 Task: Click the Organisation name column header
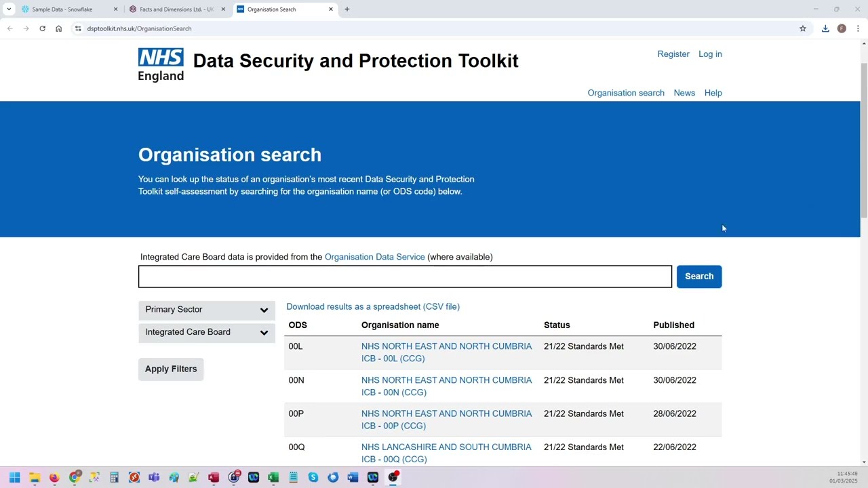pyautogui.click(x=400, y=325)
